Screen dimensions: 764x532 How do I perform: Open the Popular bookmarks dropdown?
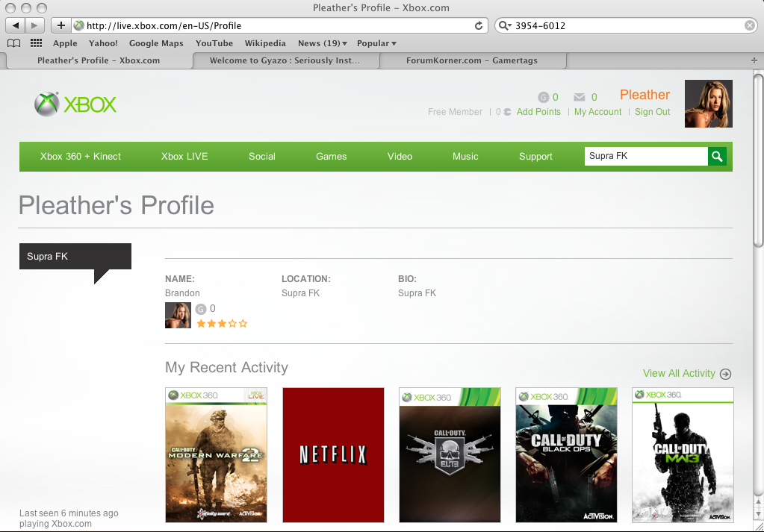376,43
